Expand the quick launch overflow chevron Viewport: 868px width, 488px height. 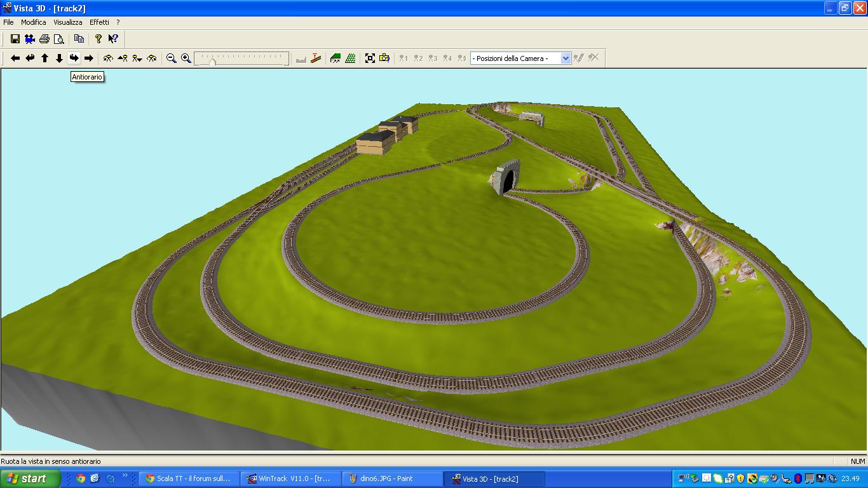125,477
